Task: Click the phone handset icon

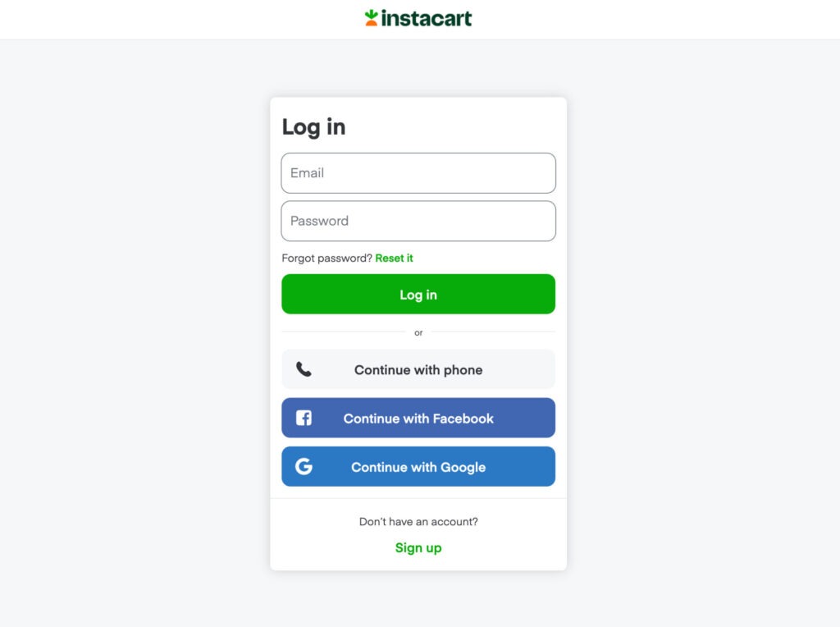Action: (304, 369)
